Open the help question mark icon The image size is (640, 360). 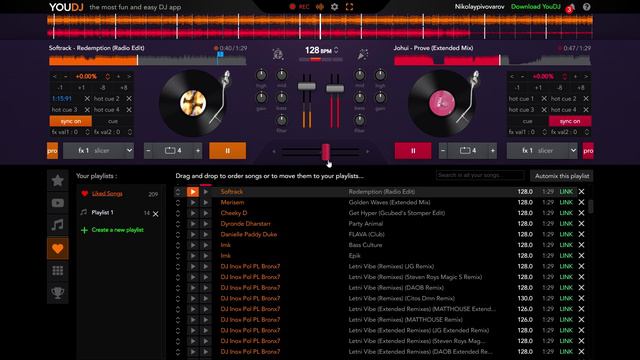(x=587, y=7)
